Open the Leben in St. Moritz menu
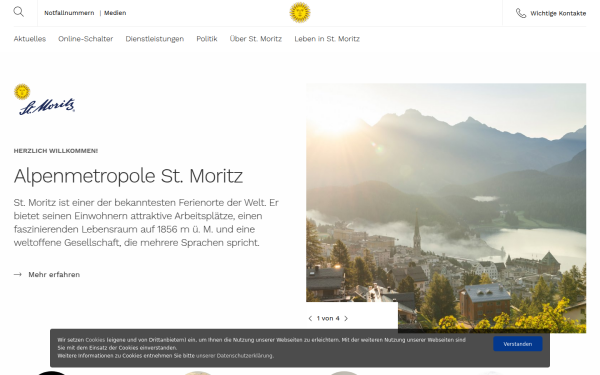 (x=327, y=39)
